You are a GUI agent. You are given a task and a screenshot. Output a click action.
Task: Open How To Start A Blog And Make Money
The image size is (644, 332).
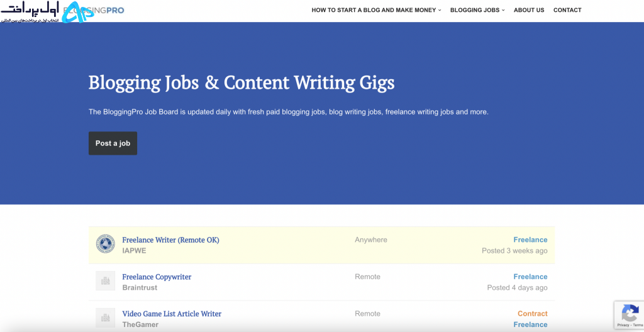click(x=374, y=10)
